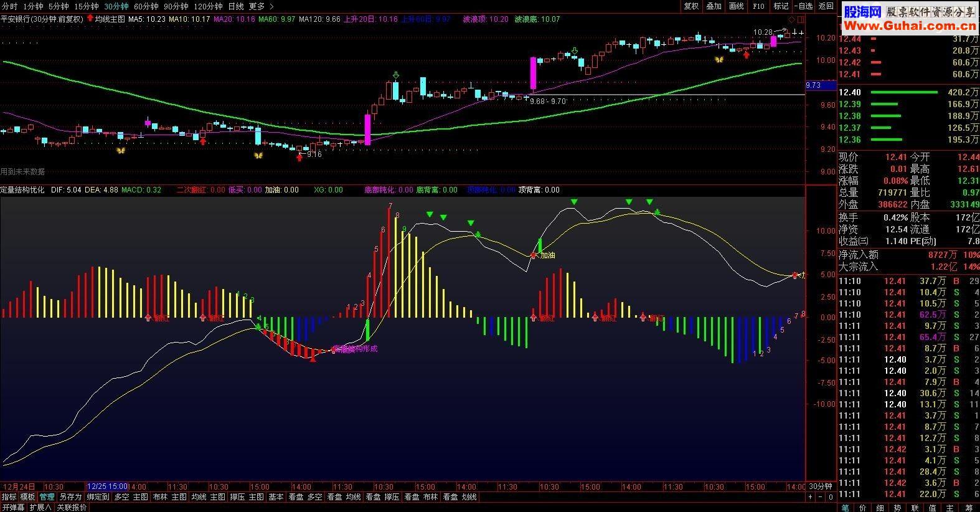980x512 pixels.
Task: Expand the 更多 periods list
Action: click(261, 6)
